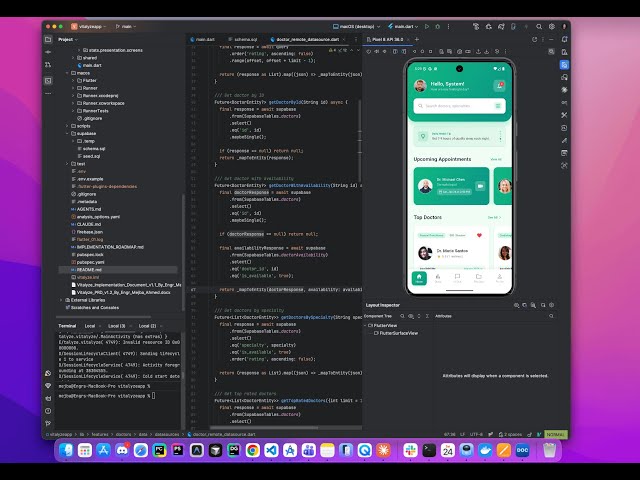Open the Project tool window icon
640x480 pixels.
coord(48,40)
